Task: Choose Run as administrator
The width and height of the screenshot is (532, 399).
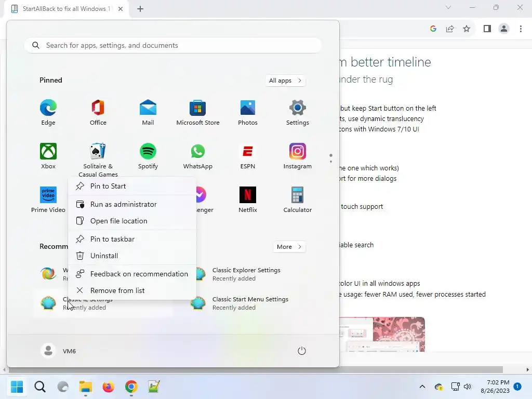Action: 132,204
